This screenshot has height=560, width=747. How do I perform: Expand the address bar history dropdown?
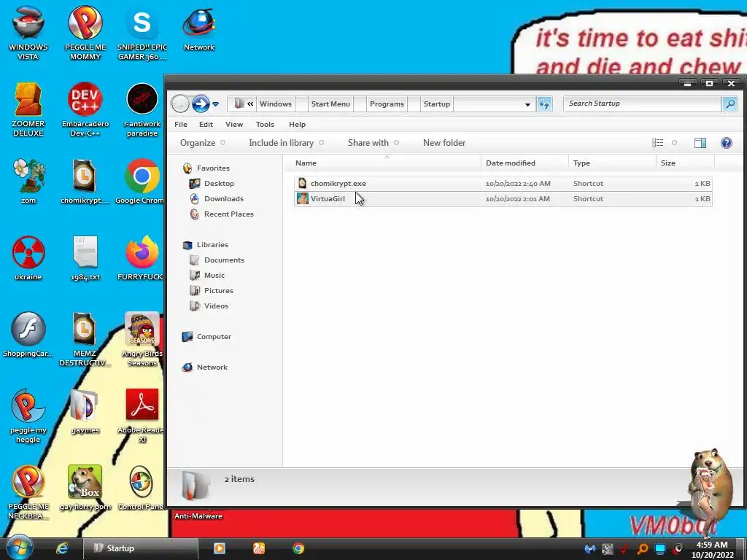(527, 104)
